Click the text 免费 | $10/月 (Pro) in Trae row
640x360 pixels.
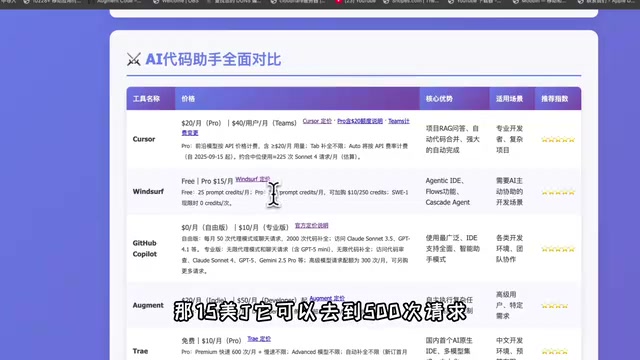pyautogui.click(x=212, y=341)
